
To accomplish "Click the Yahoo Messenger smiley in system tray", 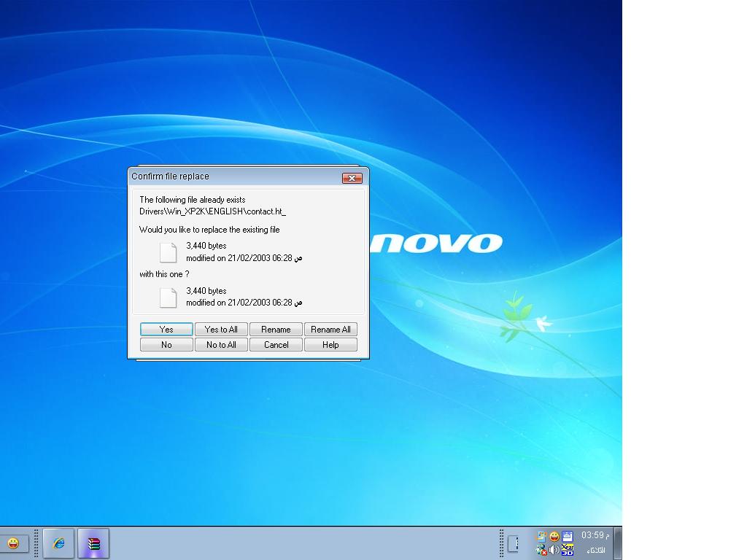I will pos(554,537).
